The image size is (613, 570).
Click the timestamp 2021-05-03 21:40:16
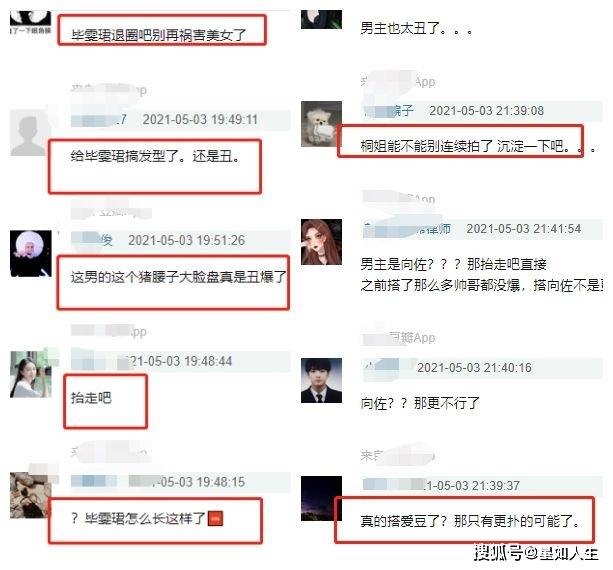coord(474,367)
